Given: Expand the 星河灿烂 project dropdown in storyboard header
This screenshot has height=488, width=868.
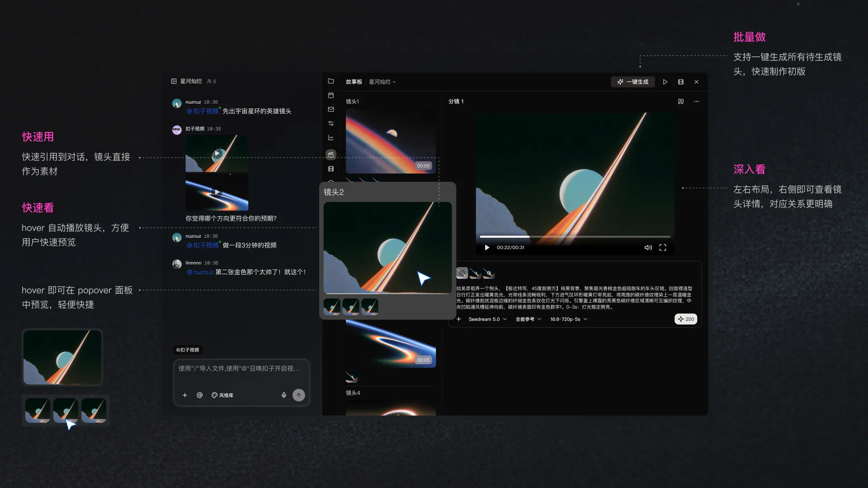Looking at the screenshot, I should (382, 82).
